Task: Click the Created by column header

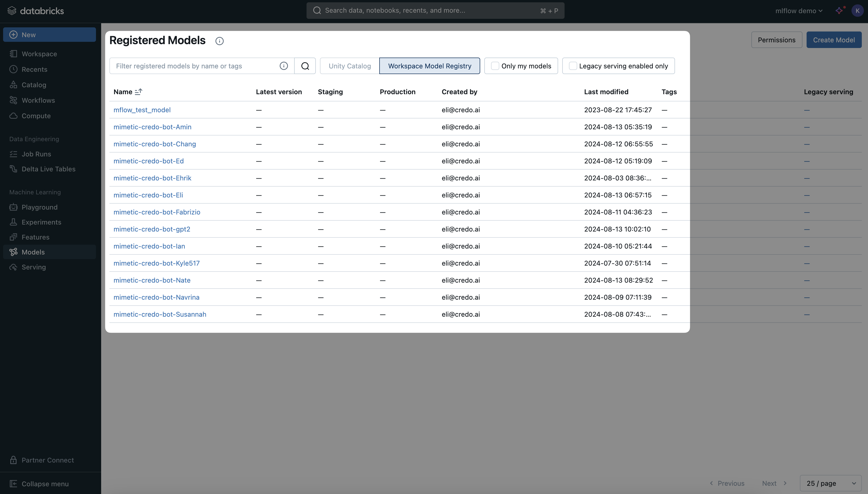Action: tap(459, 92)
